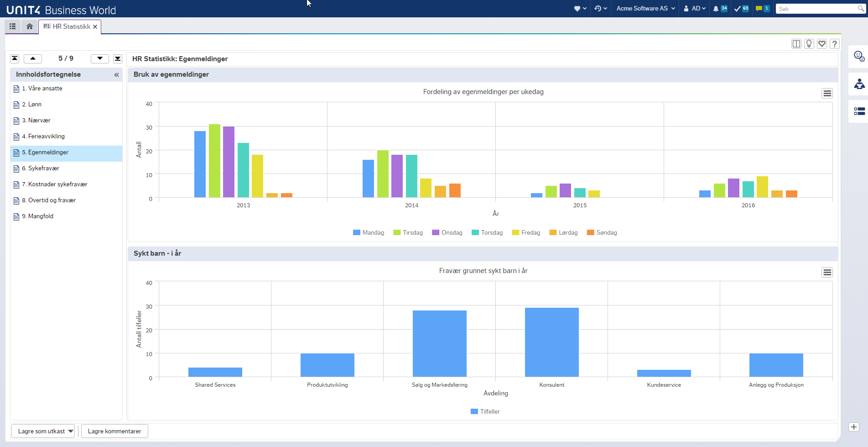Image resolution: width=868 pixels, height=447 pixels.
Task: Open 4. Ferieavvikling page
Action: click(x=66, y=137)
